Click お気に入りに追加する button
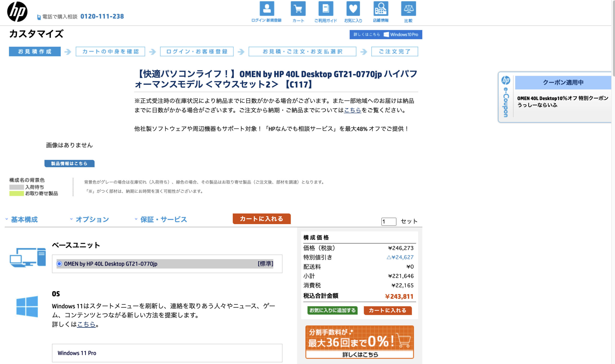This screenshot has height=364, width=615. [332, 310]
